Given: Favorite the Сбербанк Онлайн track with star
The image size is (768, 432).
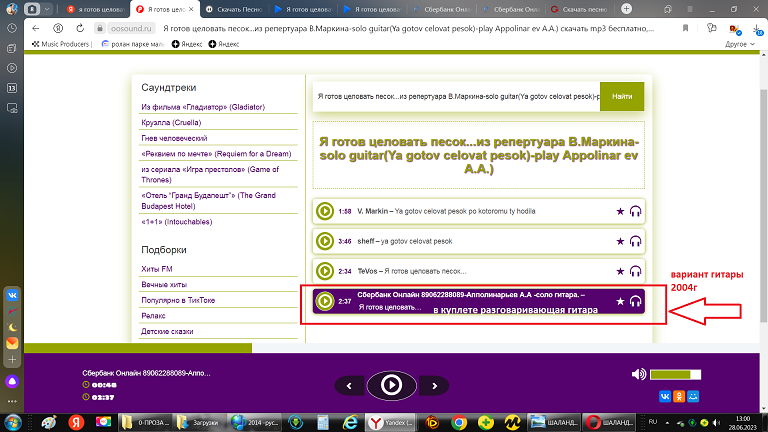Looking at the screenshot, I should click(620, 301).
